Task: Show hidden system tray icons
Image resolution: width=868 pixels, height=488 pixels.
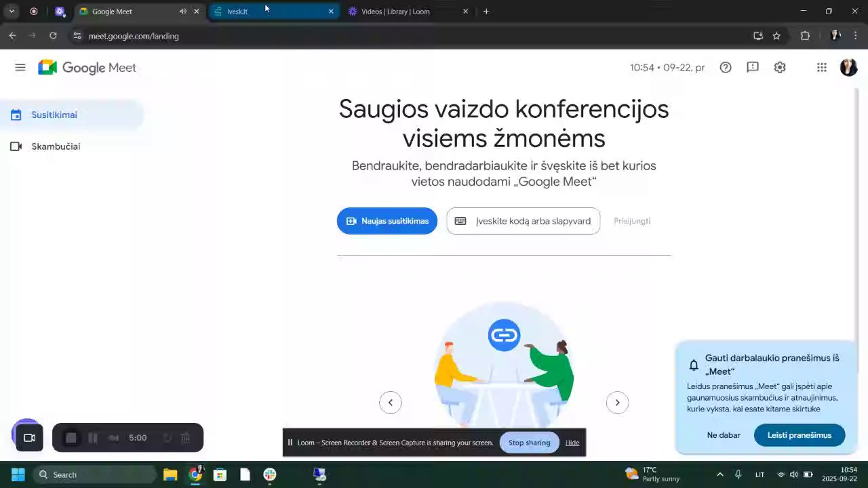Action: [x=719, y=474]
